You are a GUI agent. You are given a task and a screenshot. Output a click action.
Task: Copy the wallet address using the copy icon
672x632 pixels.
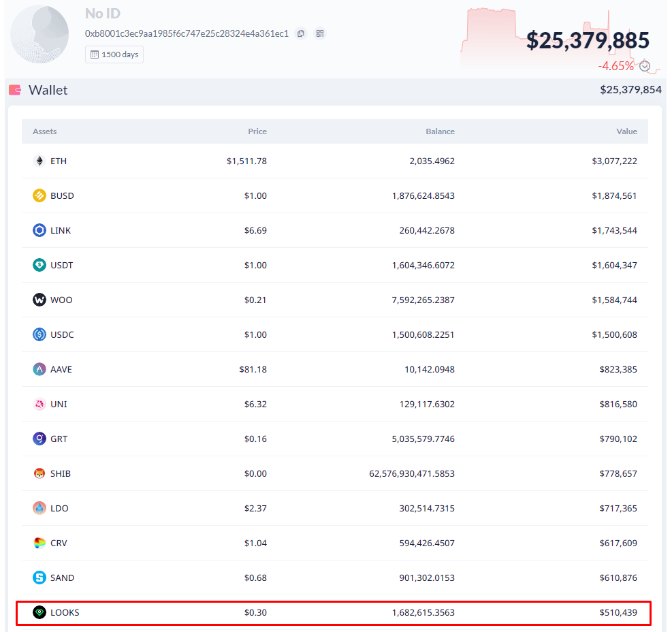301,33
